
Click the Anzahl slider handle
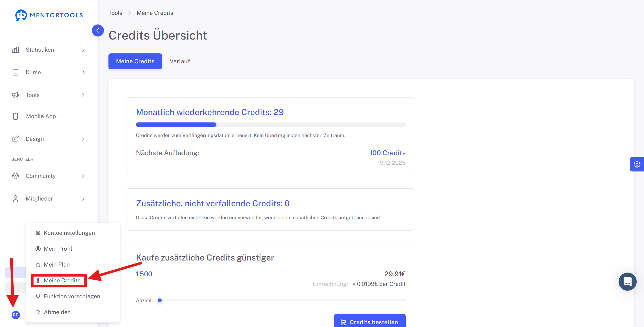(x=160, y=300)
